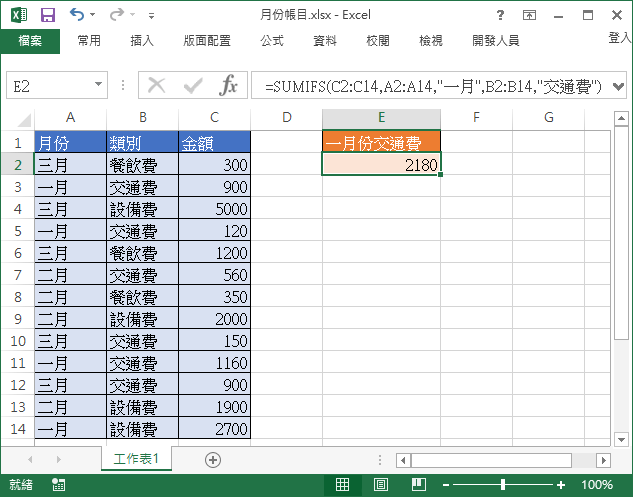The width and height of the screenshot is (633, 497).
Task: Select cell with amount 1160
Action: point(214,363)
